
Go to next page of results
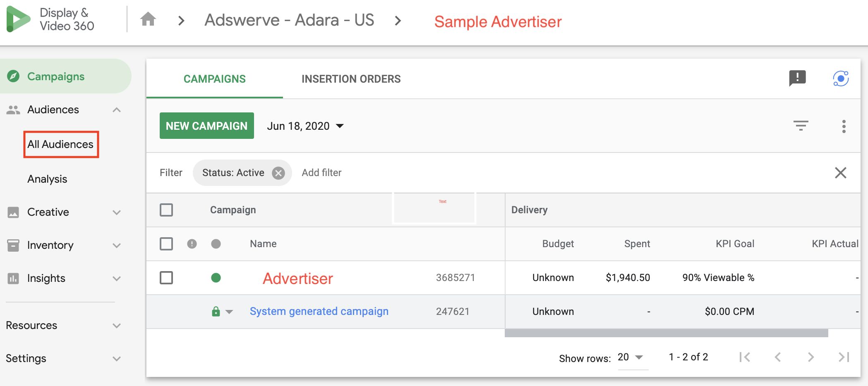pos(811,357)
